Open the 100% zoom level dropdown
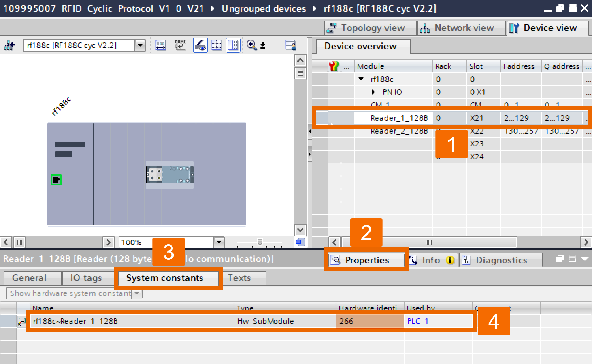This screenshot has width=592, height=364. coord(219,242)
